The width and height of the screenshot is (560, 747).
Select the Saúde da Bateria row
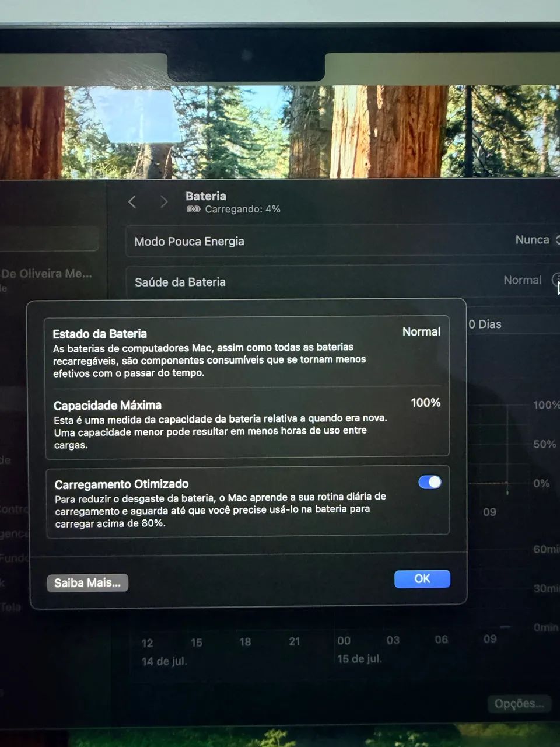click(x=343, y=281)
